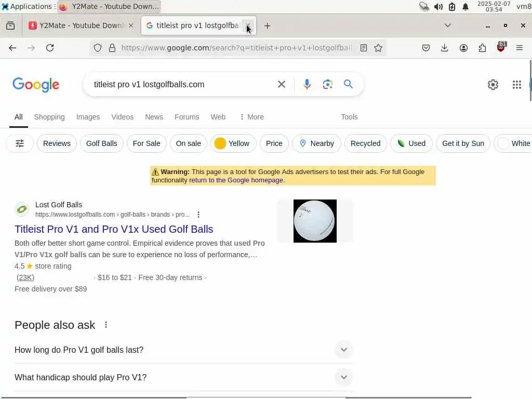Search by image with Google Lens icon
Viewport: 532px width, 399px height.
[x=327, y=84]
